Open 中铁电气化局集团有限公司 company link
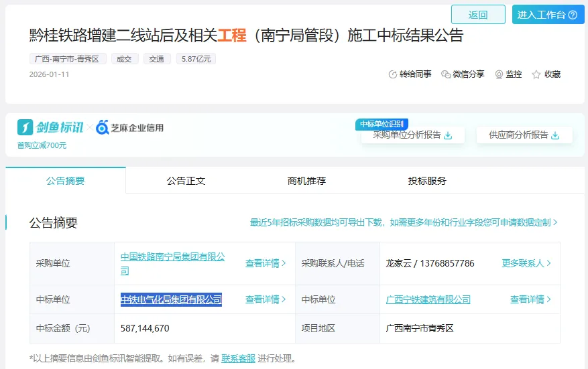 tap(171, 299)
